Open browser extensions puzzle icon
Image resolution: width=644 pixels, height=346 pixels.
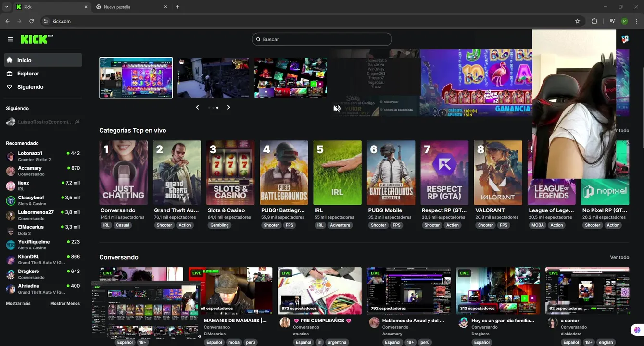594,21
